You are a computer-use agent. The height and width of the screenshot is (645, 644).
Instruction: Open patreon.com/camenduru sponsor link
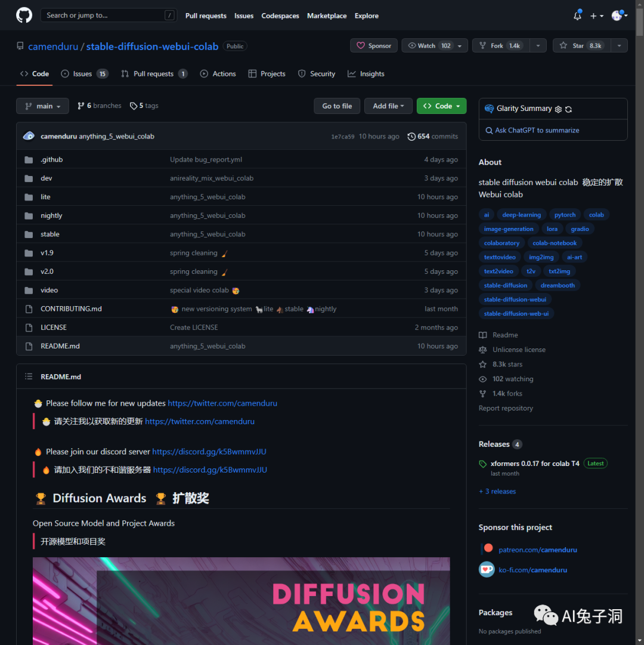pyautogui.click(x=537, y=550)
